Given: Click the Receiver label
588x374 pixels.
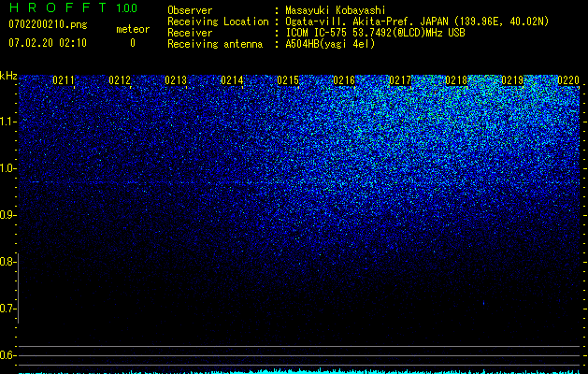Looking at the screenshot, I should pyautogui.click(x=190, y=33).
